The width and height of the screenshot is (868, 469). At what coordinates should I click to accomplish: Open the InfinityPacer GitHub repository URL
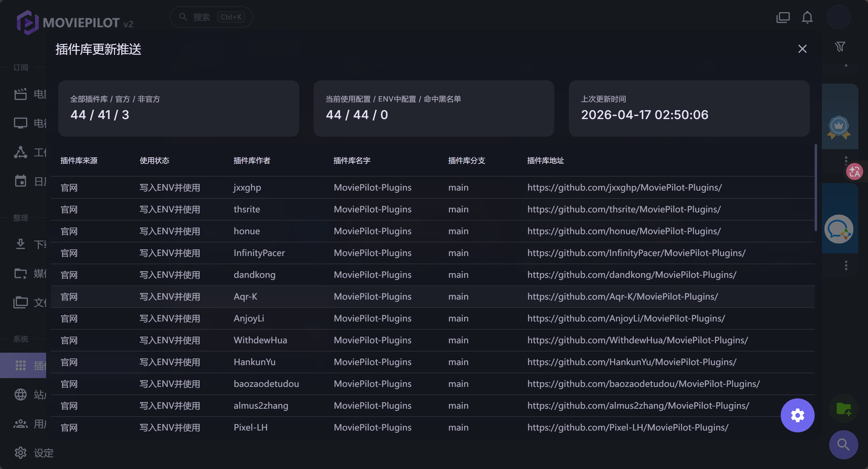pyautogui.click(x=637, y=253)
